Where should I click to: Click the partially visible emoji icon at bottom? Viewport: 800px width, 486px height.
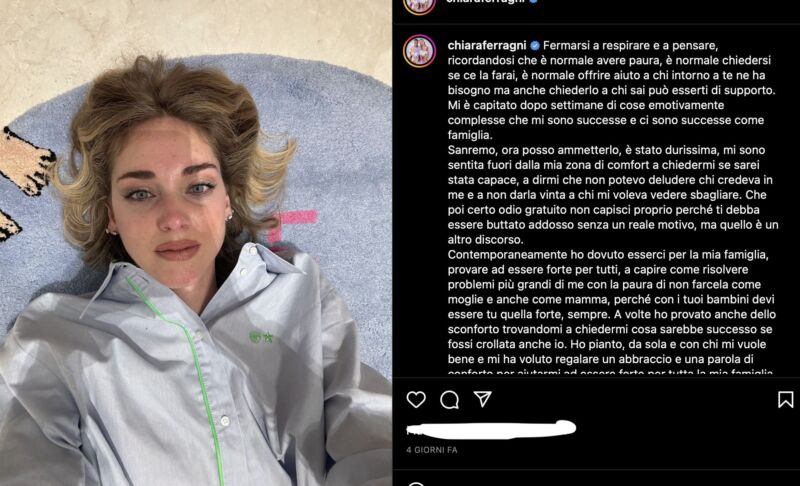coord(416,483)
